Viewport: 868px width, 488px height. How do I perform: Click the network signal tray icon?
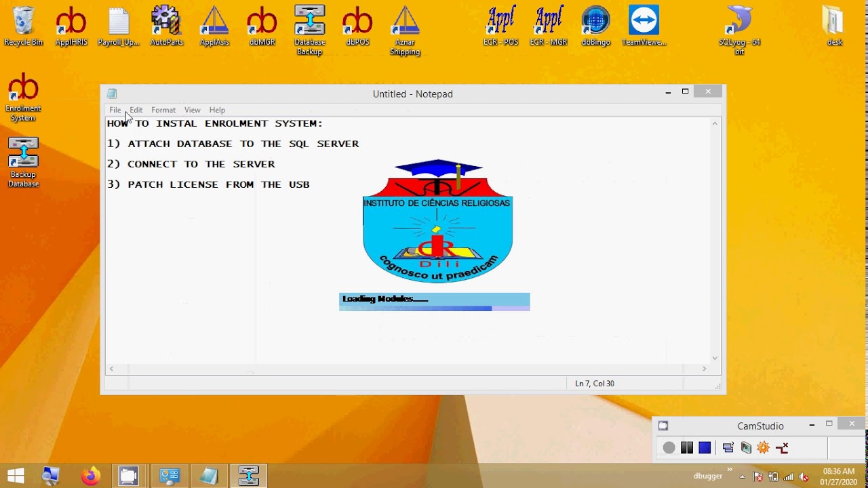click(x=788, y=476)
